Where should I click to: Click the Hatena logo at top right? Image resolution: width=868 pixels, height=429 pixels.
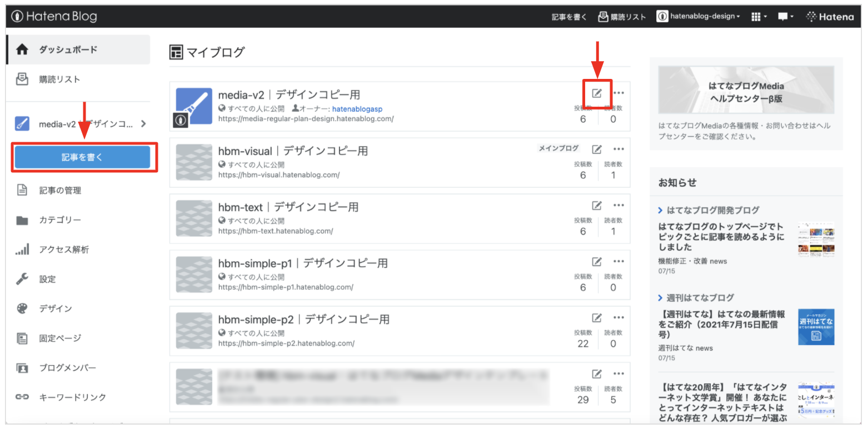830,17
